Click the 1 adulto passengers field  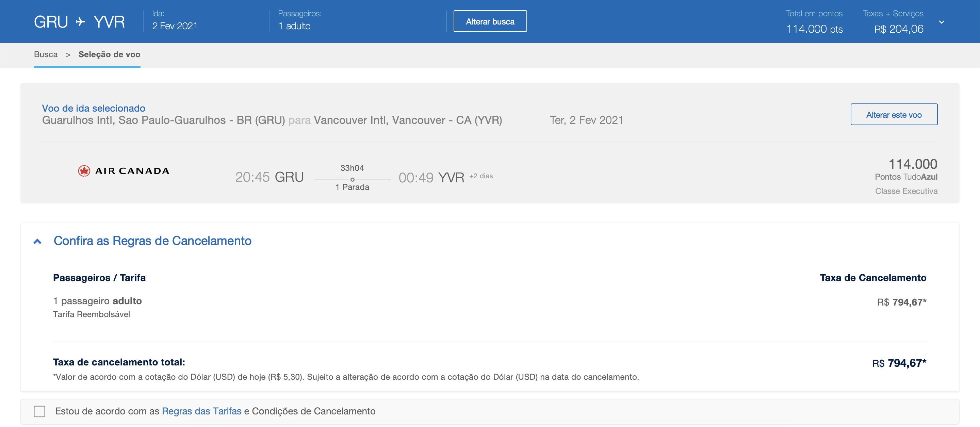click(x=294, y=26)
